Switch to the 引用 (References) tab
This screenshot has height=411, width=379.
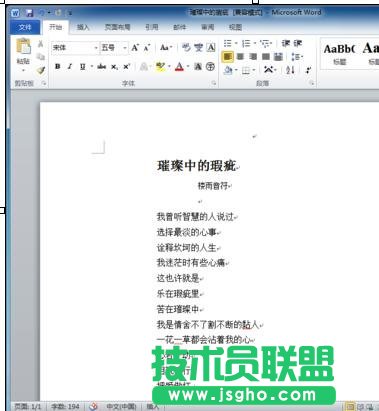pos(152,27)
